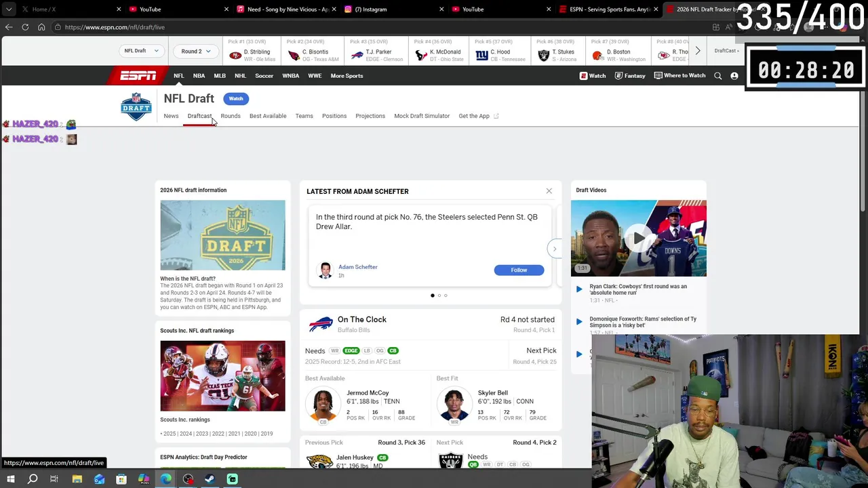This screenshot has height=488, width=868.
Task: Open Where to Watch in ESPN header
Action: 680,76
